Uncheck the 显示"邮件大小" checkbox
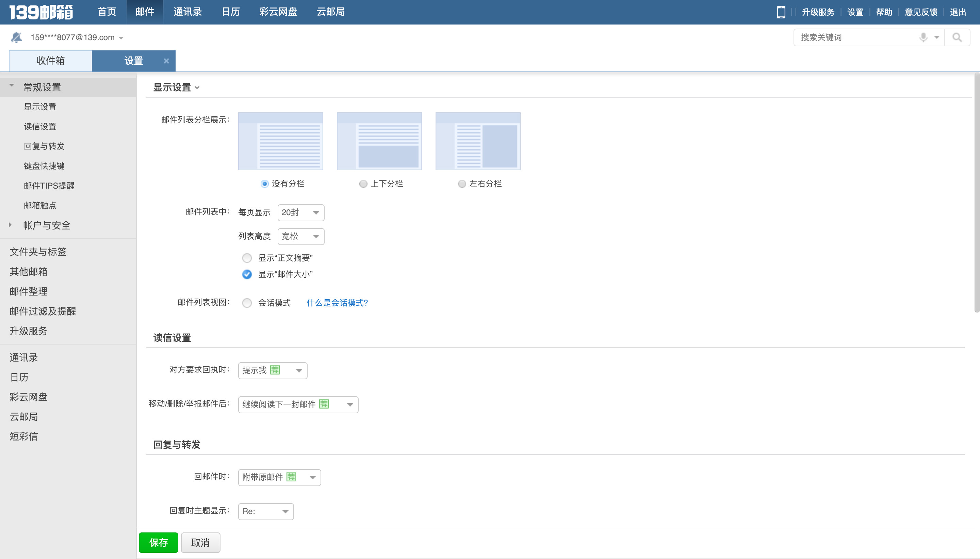 click(247, 274)
